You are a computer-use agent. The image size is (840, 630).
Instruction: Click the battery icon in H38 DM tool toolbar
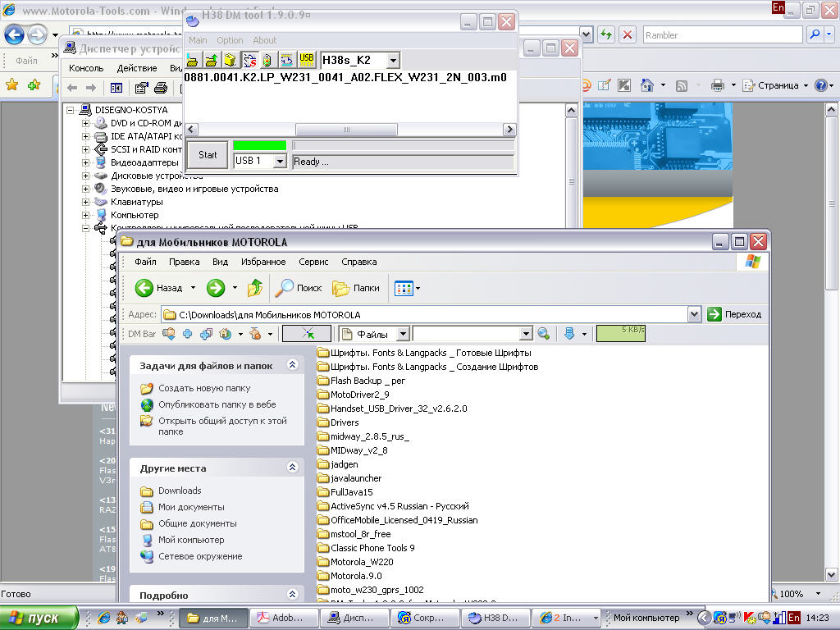[267, 60]
